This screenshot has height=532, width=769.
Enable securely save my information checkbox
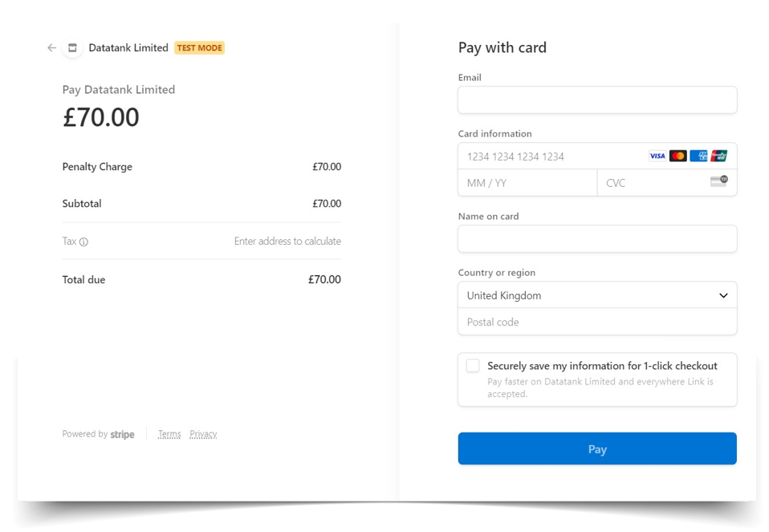tap(473, 366)
